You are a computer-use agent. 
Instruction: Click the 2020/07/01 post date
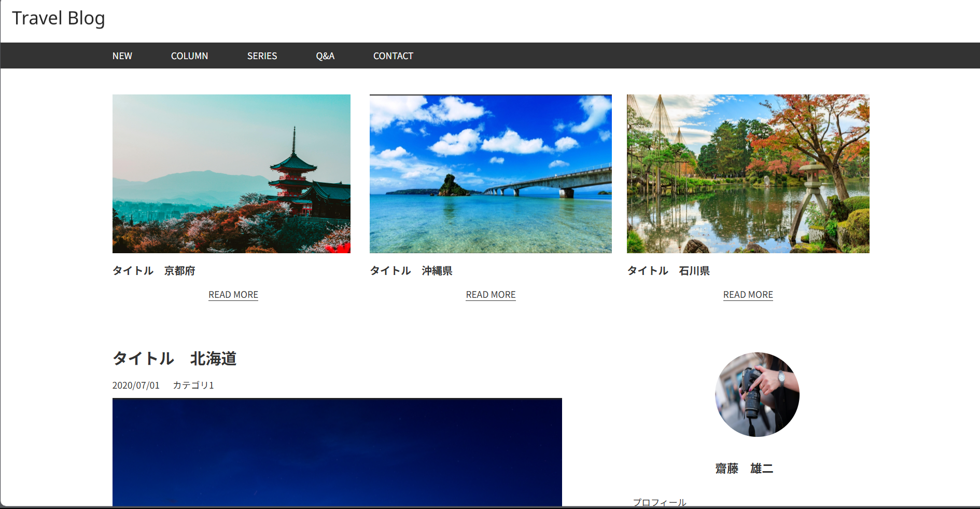click(x=136, y=386)
